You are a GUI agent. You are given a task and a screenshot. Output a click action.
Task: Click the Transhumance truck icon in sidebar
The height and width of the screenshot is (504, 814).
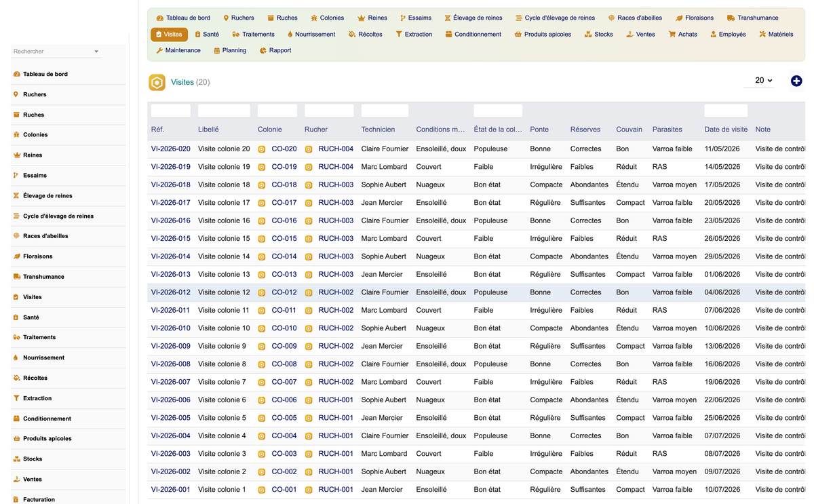tap(16, 277)
